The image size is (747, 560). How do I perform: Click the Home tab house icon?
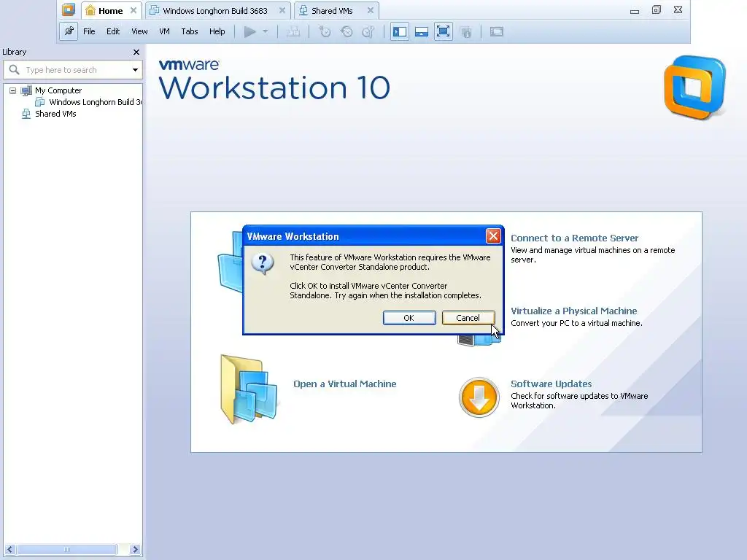(90, 10)
